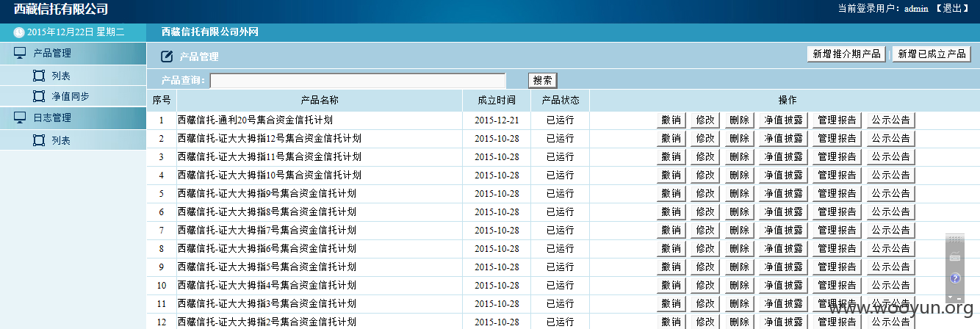Screen dimensions: 980x329
Task: Click 已运行 status in 通利20号 row
Action: tap(560, 120)
